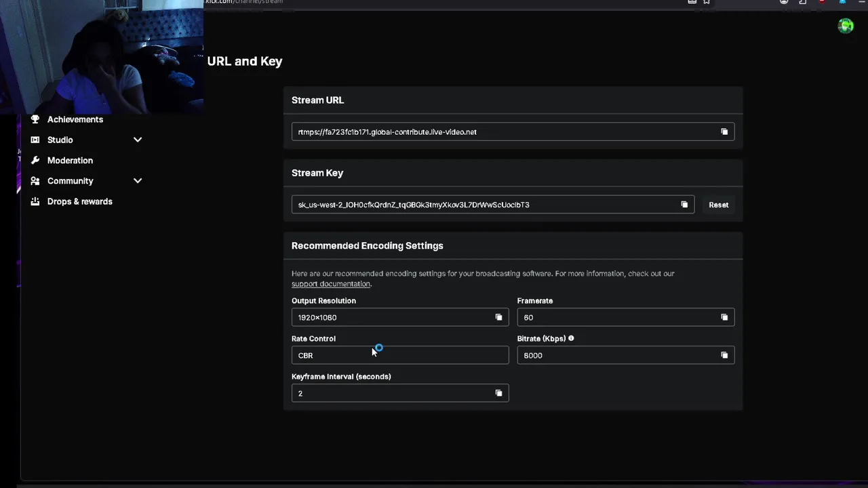The image size is (868, 488).
Task: Copy the Keyframe Interval value icon
Action: click(x=498, y=393)
